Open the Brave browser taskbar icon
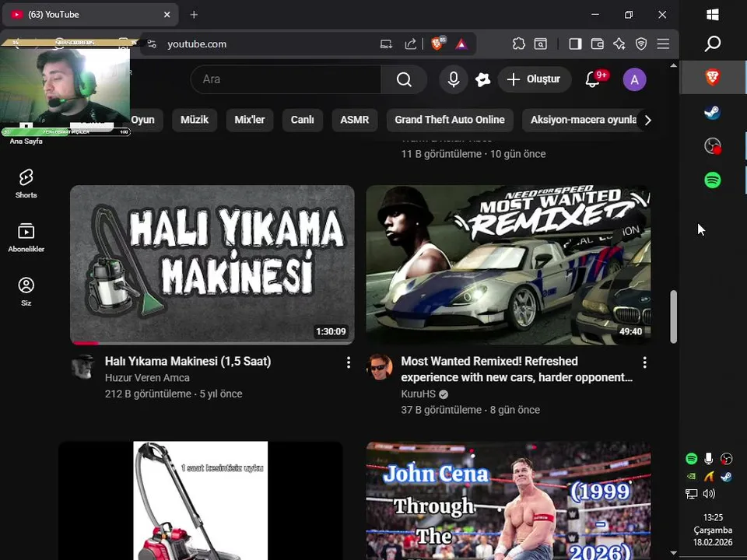This screenshot has height=560, width=747. coord(712,77)
